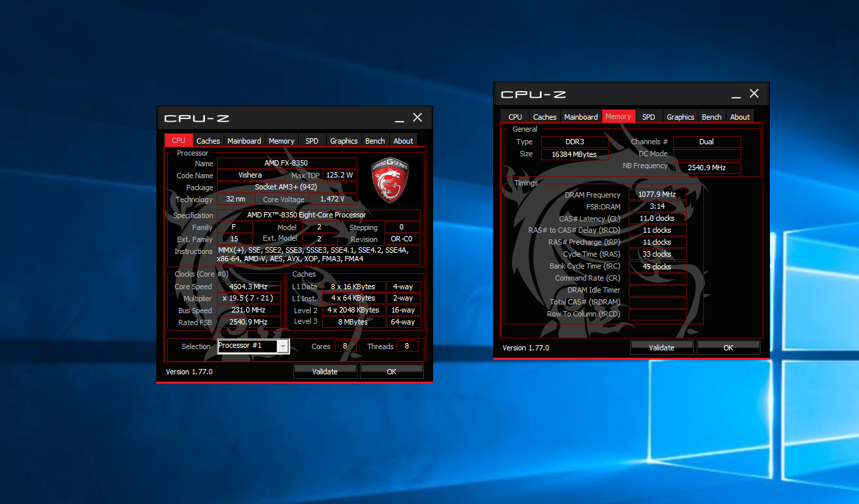The image size is (859, 504).
Task: Close the CPU-Z CPU window
Action: coord(417,118)
